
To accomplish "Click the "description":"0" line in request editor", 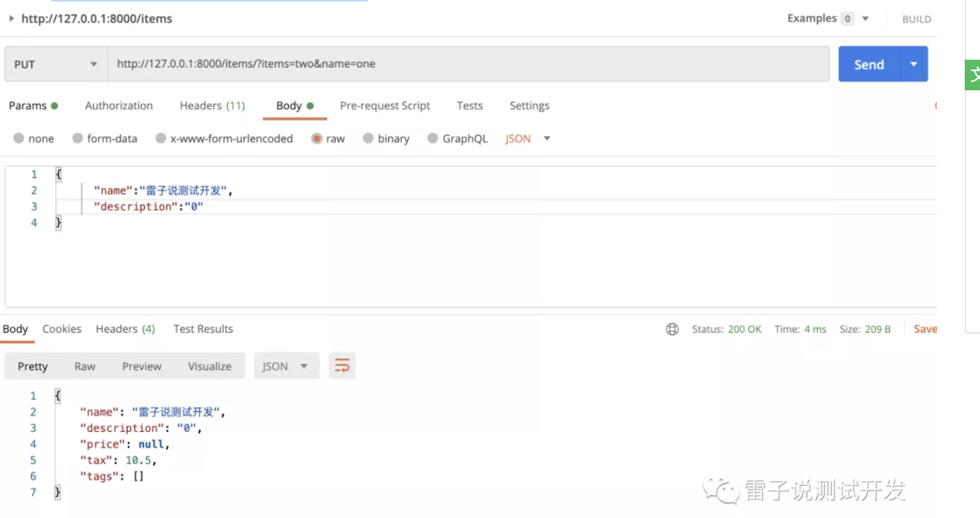I will [149, 206].
